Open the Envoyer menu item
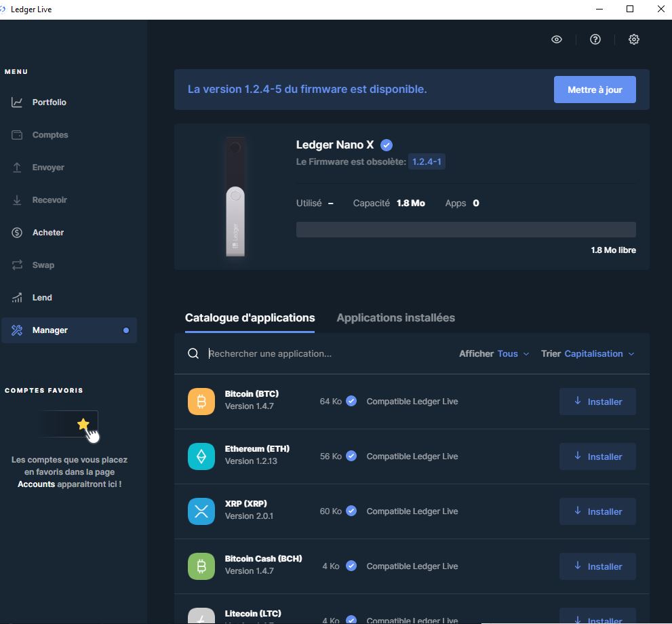 pyautogui.click(x=69, y=167)
